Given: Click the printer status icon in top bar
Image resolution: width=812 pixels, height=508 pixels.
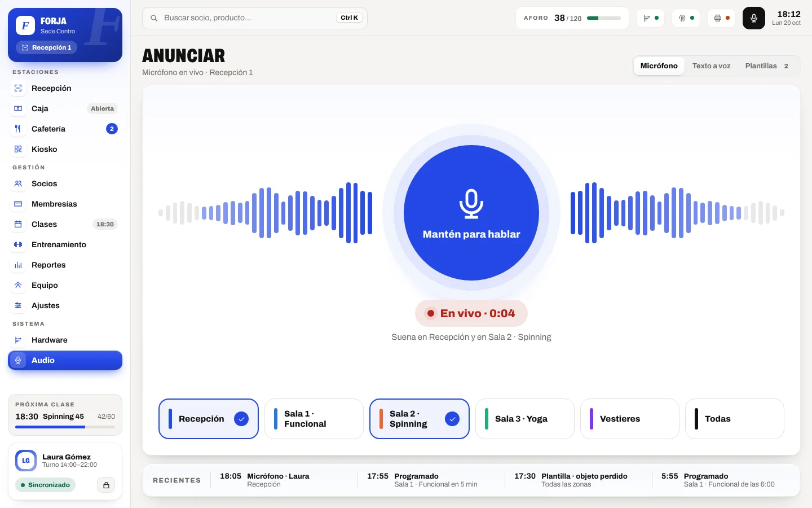Looking at the screenshot, I should (721, 18).
